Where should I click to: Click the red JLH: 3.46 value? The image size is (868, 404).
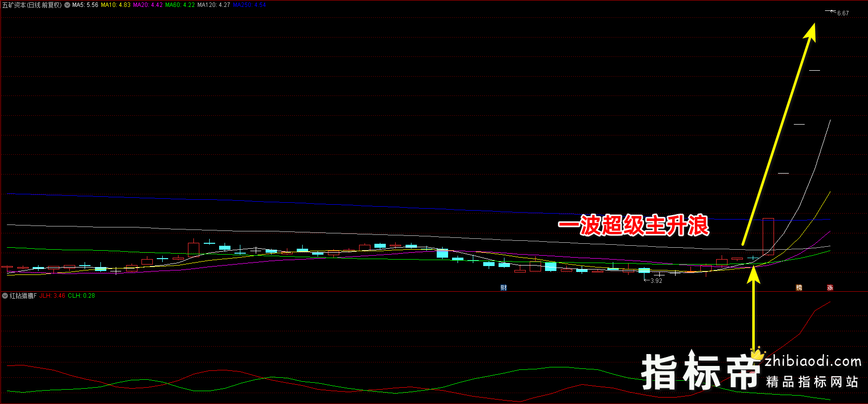tap(52, 296)
